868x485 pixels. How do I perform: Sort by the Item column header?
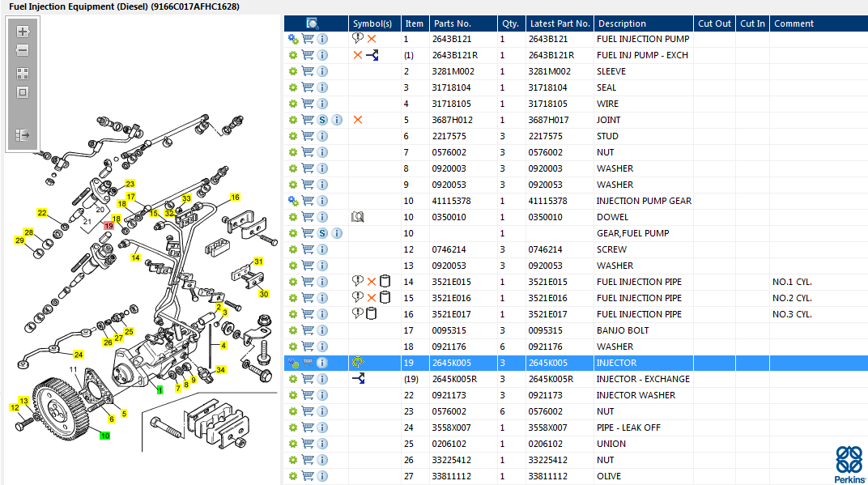tap(414, 23)
